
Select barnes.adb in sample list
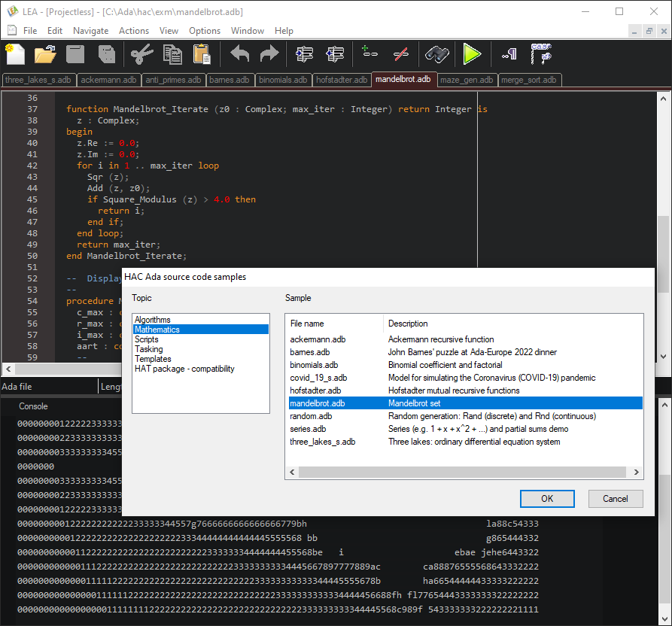tap(465, 352)
